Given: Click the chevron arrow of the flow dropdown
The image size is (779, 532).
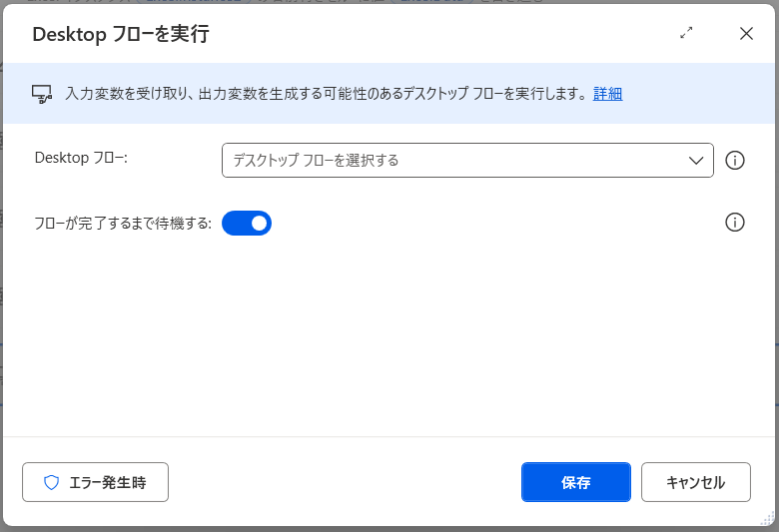Looking at the screenshot, I should tap(697, 160).
